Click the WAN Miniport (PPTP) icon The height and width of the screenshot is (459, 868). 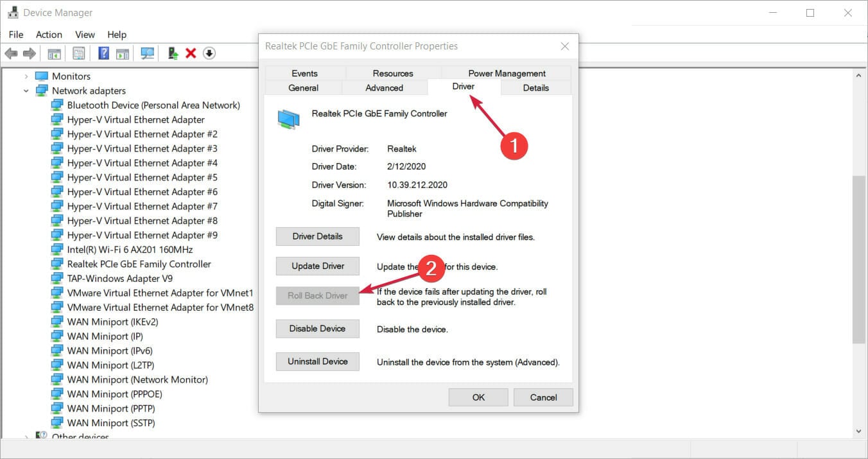[x=57, y=408]
